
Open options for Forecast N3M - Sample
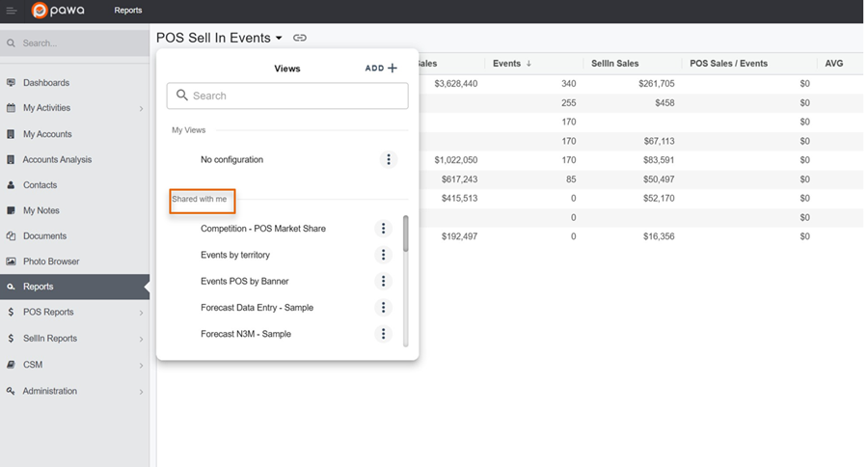pos(383,334)
